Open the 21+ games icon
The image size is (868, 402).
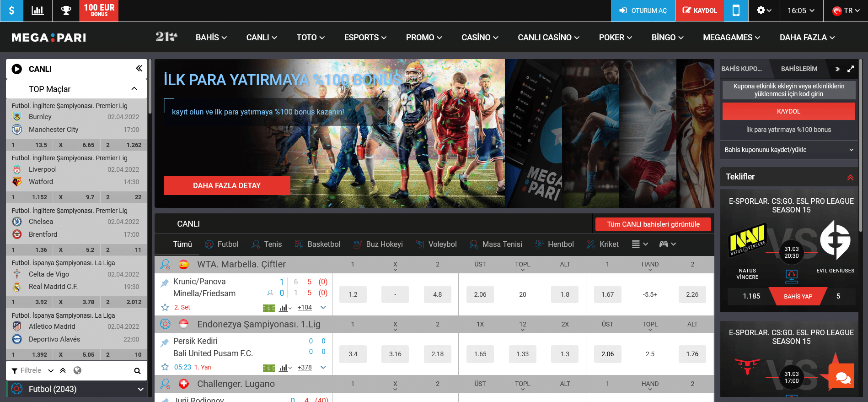click(x=166, y=37)
